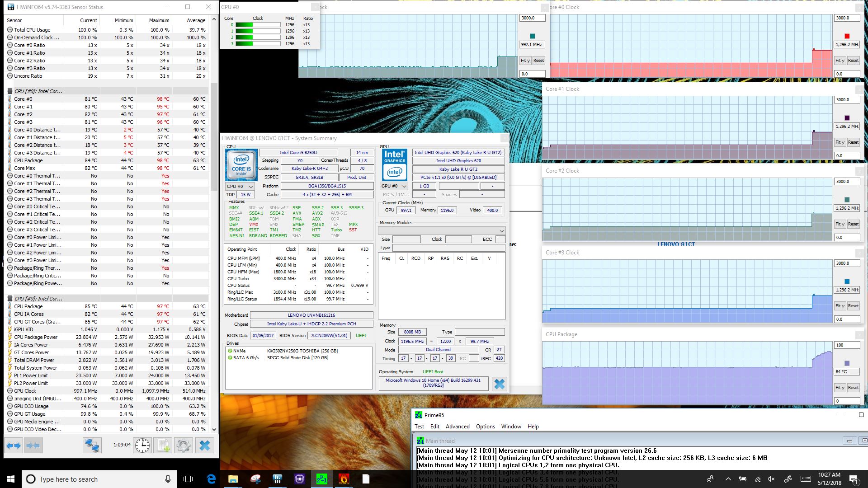Open Wi-Fi network tray icon
868x488 pixels.
(x=757, y=479)
